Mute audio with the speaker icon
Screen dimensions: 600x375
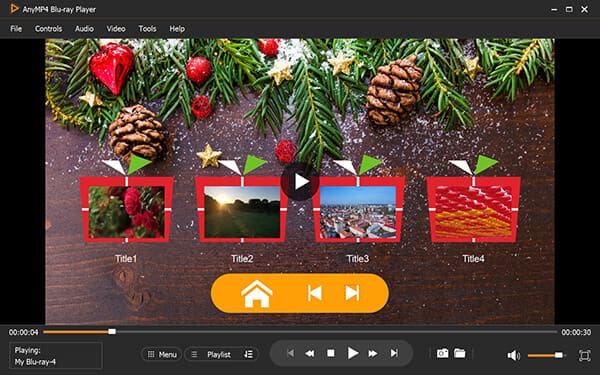pos(514,355)
